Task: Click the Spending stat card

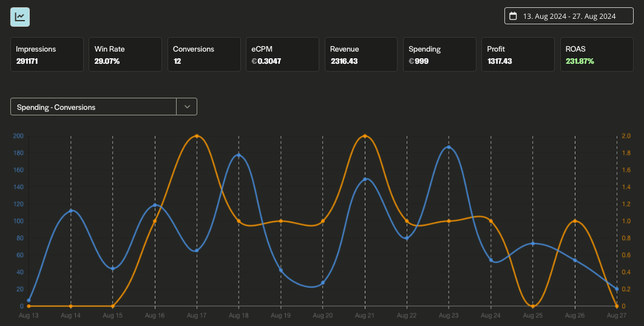Action: pos(439,55)
